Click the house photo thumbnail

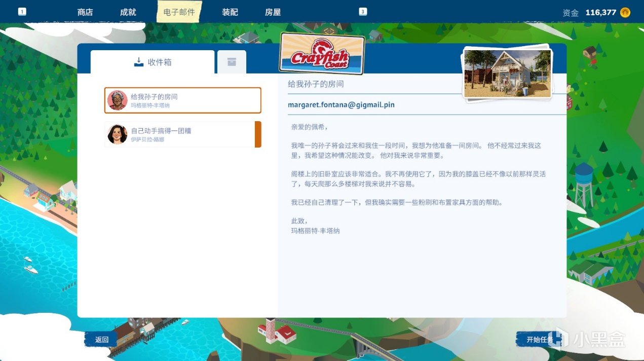coord(507,73)
